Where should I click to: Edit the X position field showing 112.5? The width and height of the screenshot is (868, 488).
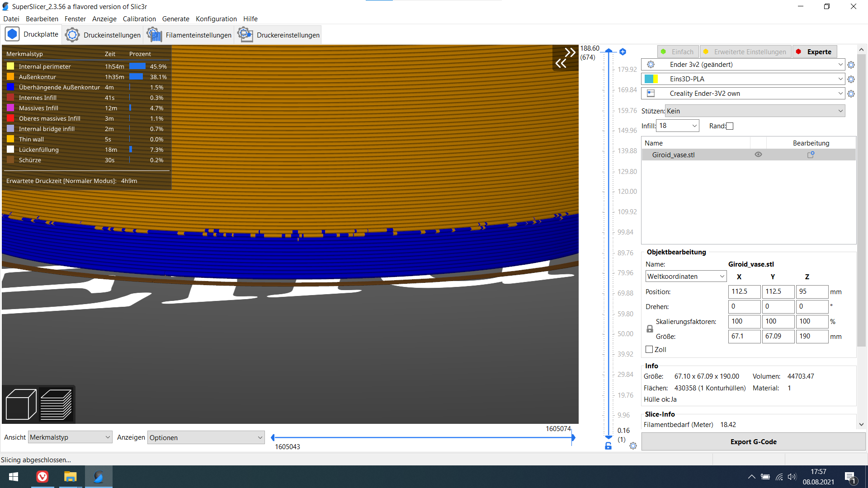click(744, 291)
